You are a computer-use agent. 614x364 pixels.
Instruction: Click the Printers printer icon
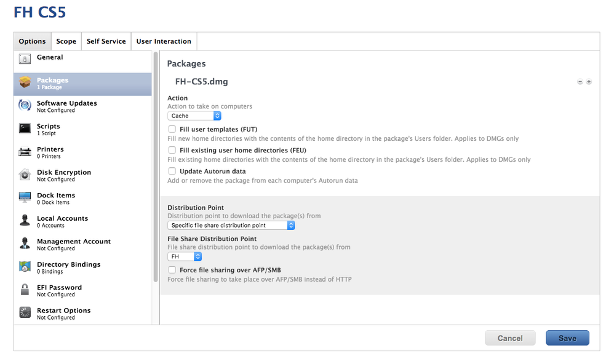coord(25,151)
